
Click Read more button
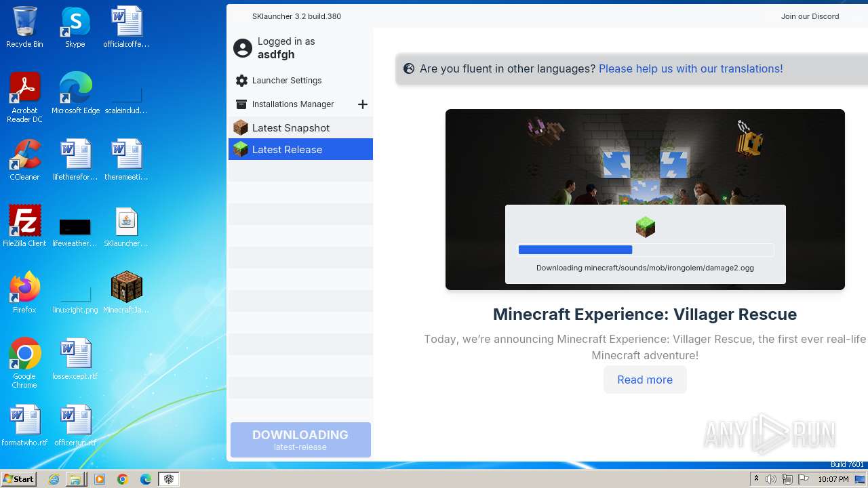click(x=645, y=380)
